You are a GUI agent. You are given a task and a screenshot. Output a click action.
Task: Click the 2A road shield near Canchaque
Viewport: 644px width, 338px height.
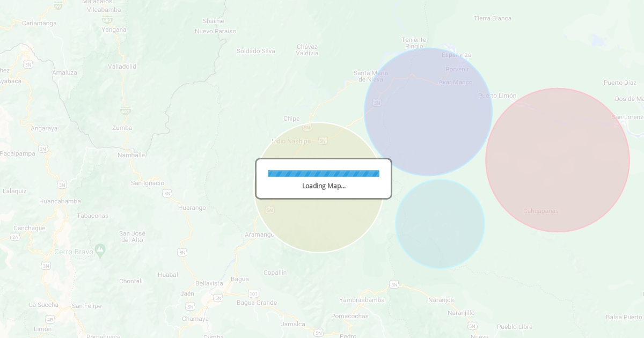click(x=15, y=237)
